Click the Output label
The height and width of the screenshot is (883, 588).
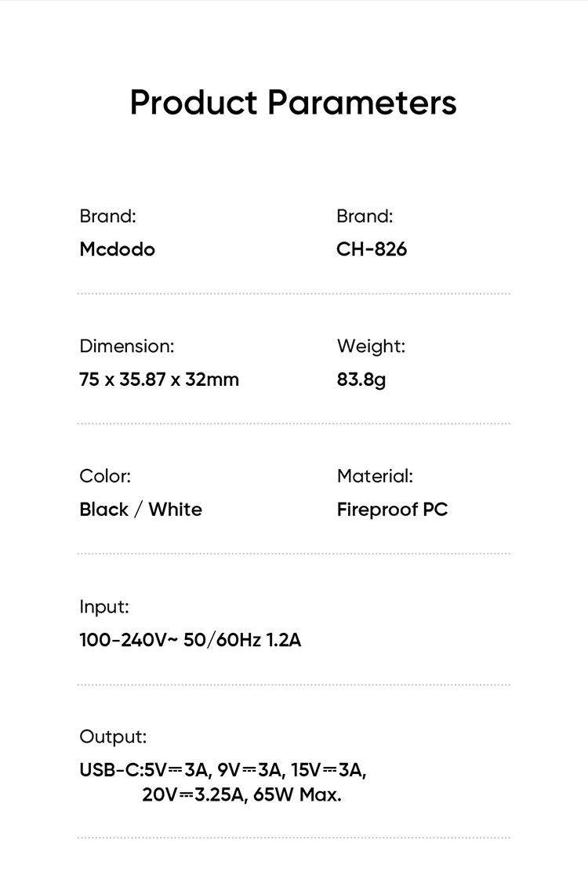pyautogui.click(x=113, y=737)
